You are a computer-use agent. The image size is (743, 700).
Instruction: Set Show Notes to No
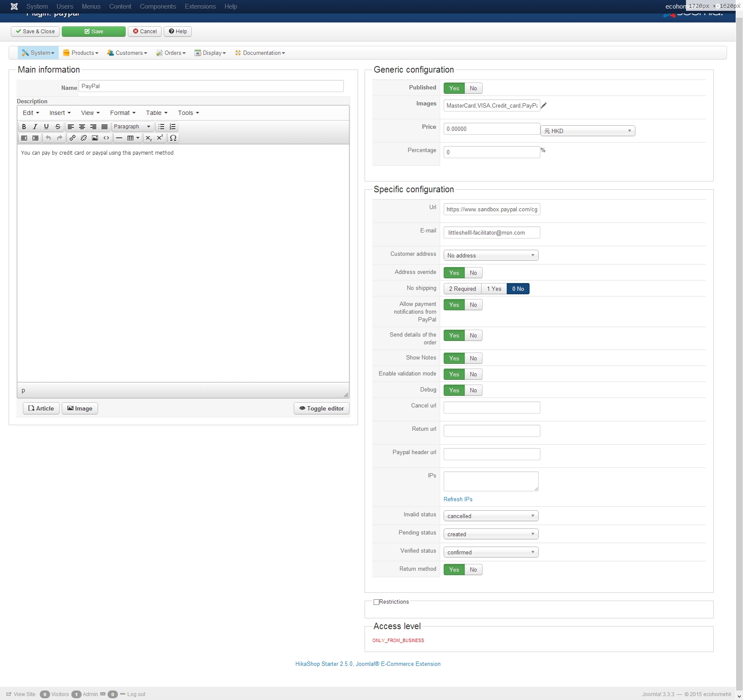coord(473,358)
